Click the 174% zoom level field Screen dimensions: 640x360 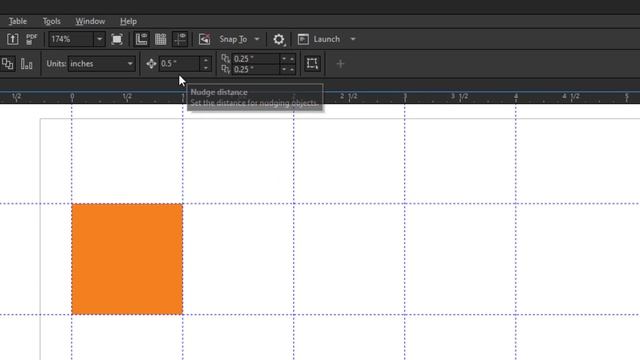click(x=71, y=39)
